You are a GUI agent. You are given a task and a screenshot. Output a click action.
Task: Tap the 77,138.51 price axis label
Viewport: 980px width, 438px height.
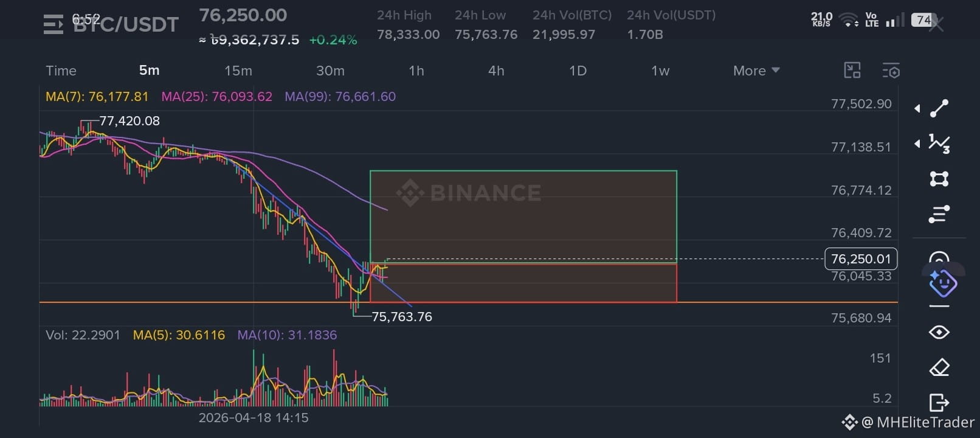861,147
